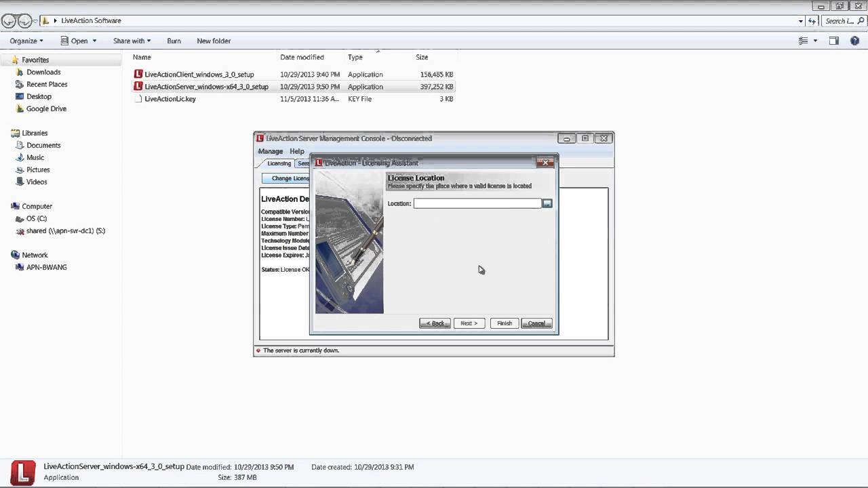Viewport: 868px width, 488px height.
Task: Click the Explorer help question-mark icon
Action: pyautogui.click(x=855, y=41)
